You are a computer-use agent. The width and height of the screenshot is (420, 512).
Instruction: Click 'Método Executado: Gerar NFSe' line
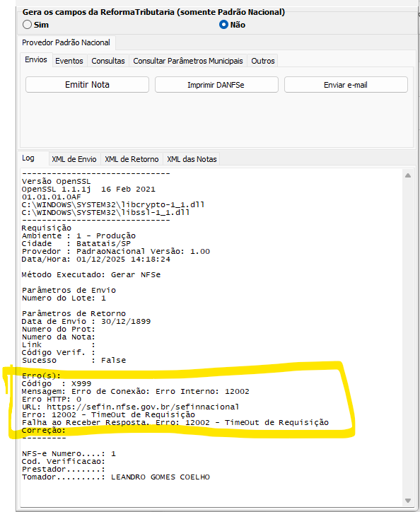[x=91, y=274]
